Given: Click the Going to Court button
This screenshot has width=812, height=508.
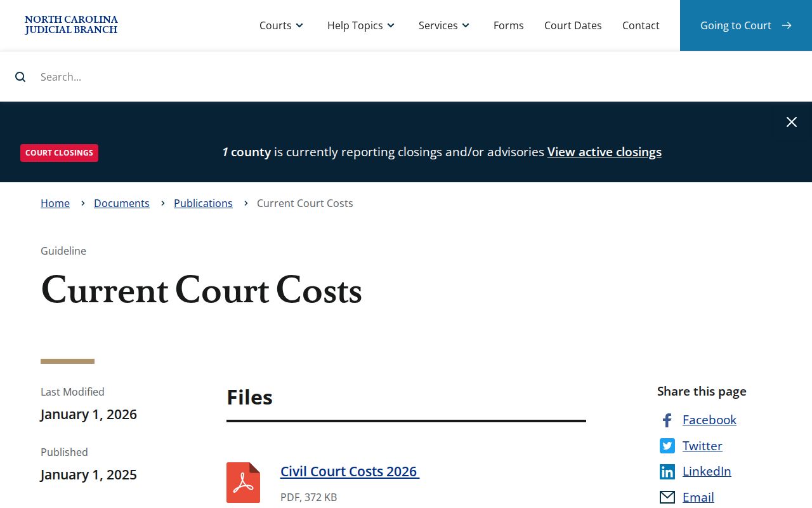Looking at the screenshot, I should coord(746,25).
